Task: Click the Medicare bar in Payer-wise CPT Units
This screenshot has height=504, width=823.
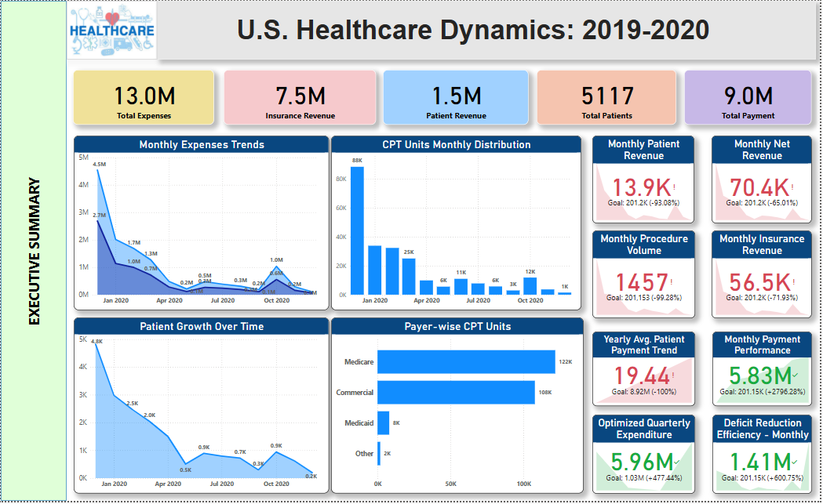Action: pos(467,361)
